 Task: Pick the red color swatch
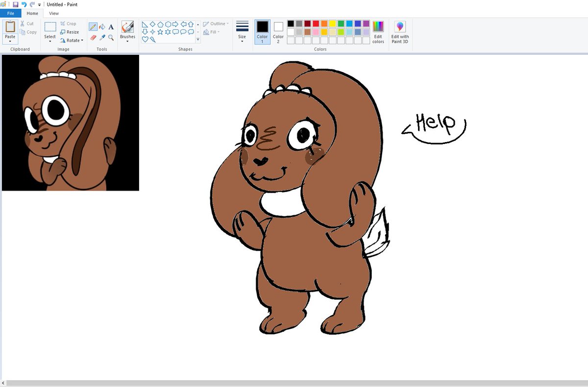pos(316,24)
